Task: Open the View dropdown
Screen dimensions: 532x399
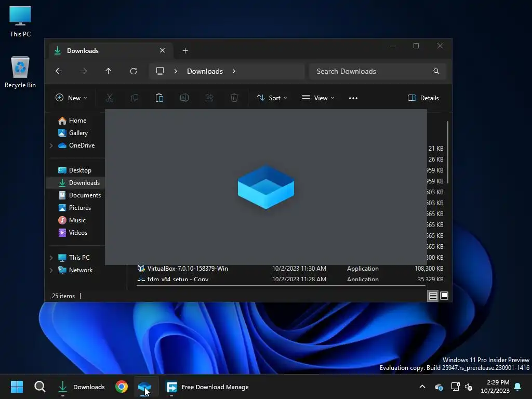Action: (x=318, y=98)
